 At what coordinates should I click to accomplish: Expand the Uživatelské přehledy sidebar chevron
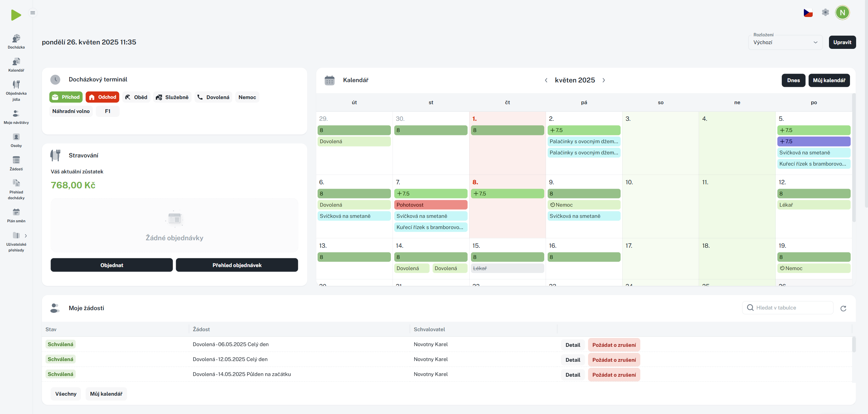click(26, 236)
